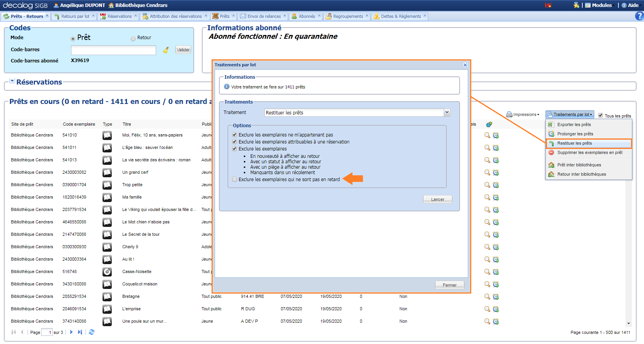The image size is (644, 344).
Task: Click the refresh icon in the pagination bar
Action: coord(92,332)
